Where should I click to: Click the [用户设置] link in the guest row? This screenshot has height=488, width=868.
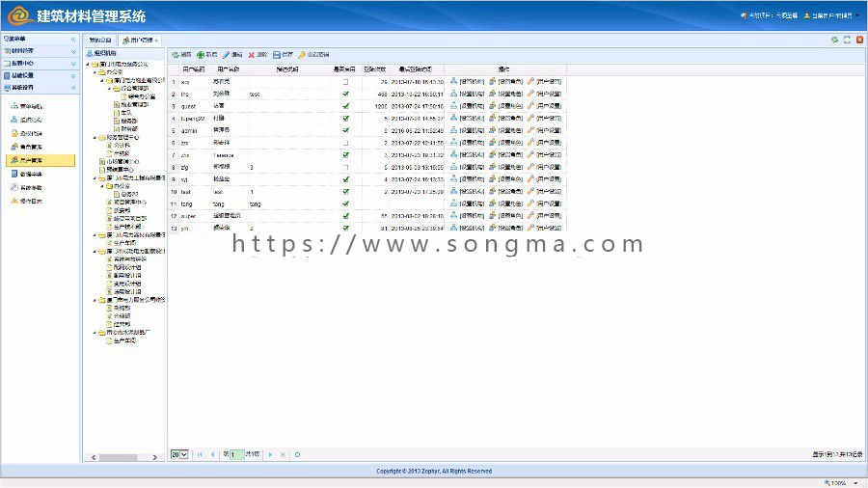[549, 106]
